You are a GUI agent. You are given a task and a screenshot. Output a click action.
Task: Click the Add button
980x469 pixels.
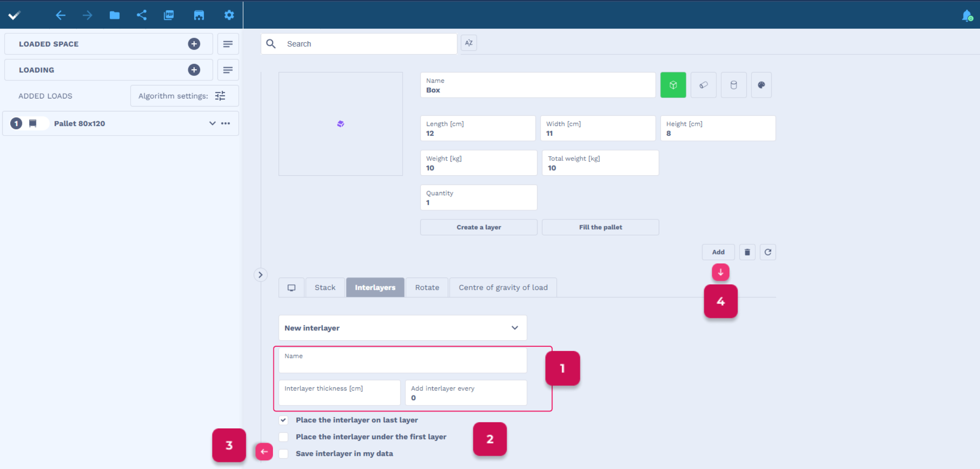pos(718,252)
